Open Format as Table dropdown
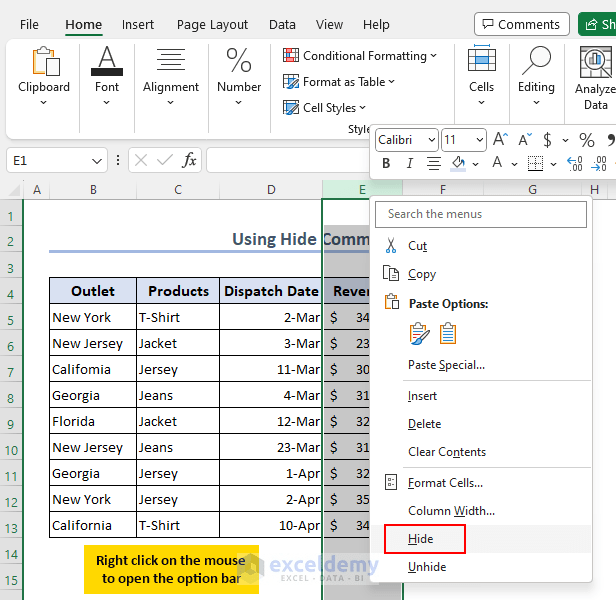 click(339, 82)
